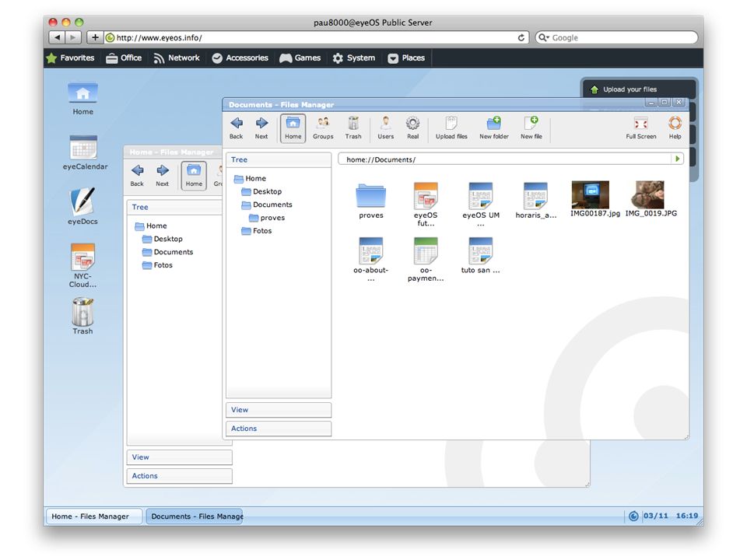This screenshot has height=560, width=747.
Task: Click Next in Home Files Manager window
Action: point(163,175)
